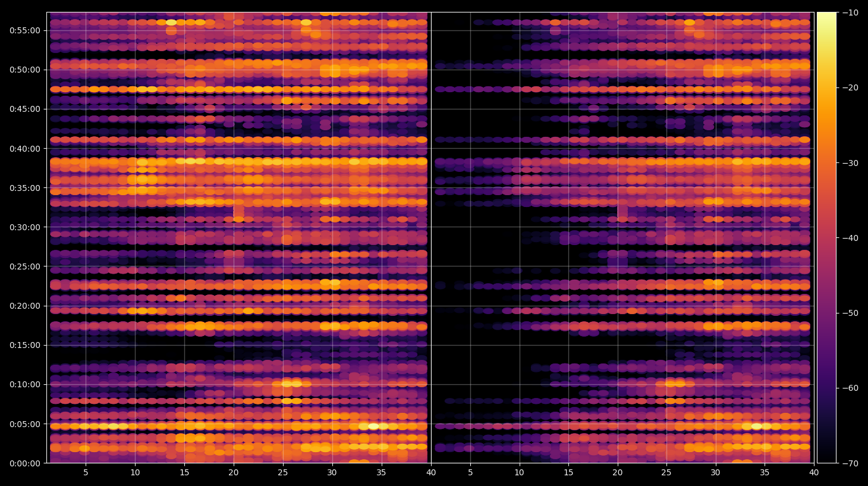This screenshot has width=868, height=486.
Task: Click the inferno colorbar gradient strip
Action: [x=826, y=237]
